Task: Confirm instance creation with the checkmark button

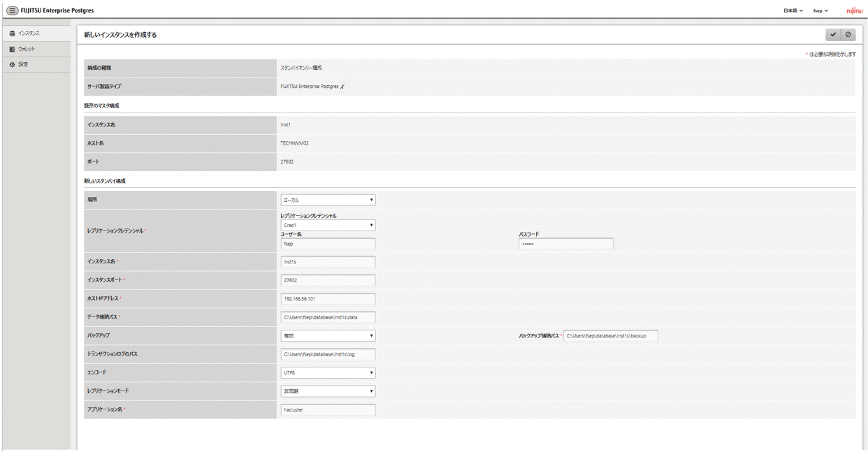Action: click(833, 34)
